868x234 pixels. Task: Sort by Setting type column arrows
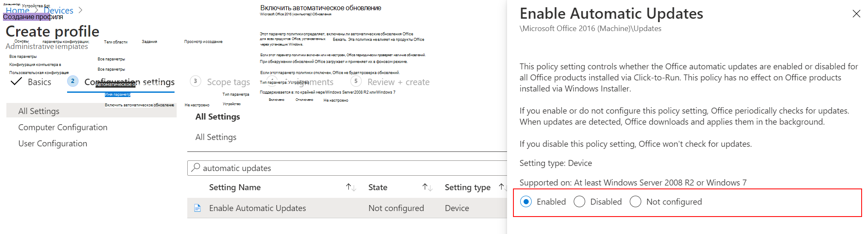coord(502,187)
